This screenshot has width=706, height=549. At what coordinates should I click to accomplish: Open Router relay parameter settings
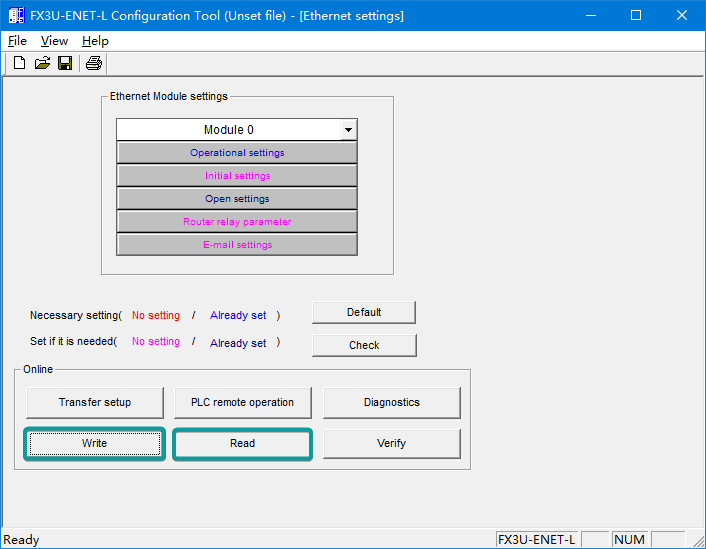pyautogui.click(x=237, y=222)
